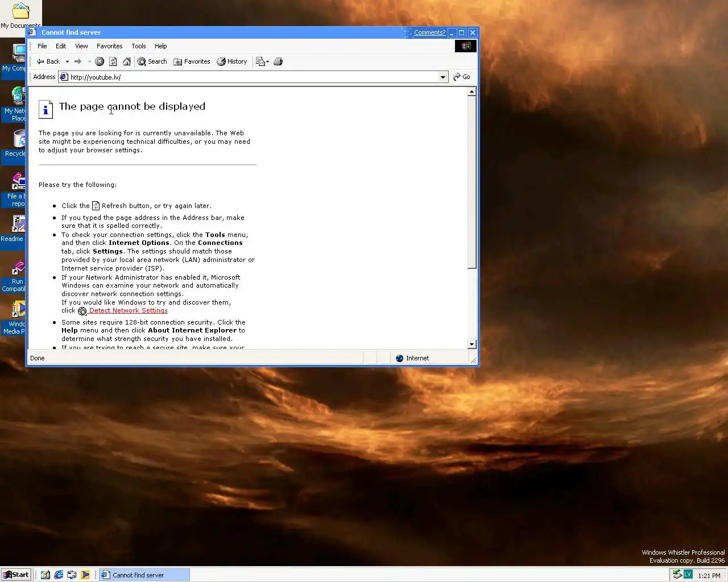Image resolution: width=728 pixels, height=582 pixels.
Task: Click the Detect Network Settings magnifier icon
Action: click(x=82, y=311)
